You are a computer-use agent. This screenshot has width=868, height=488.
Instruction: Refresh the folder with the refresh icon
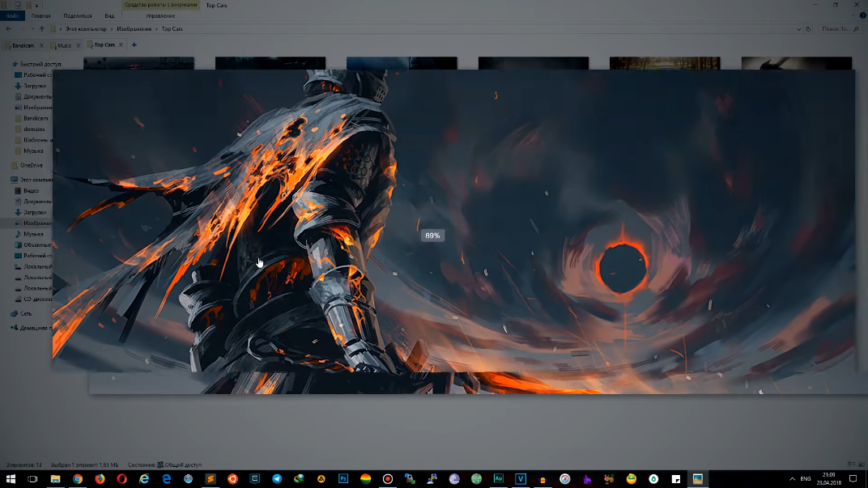click(x=808, y=29)
